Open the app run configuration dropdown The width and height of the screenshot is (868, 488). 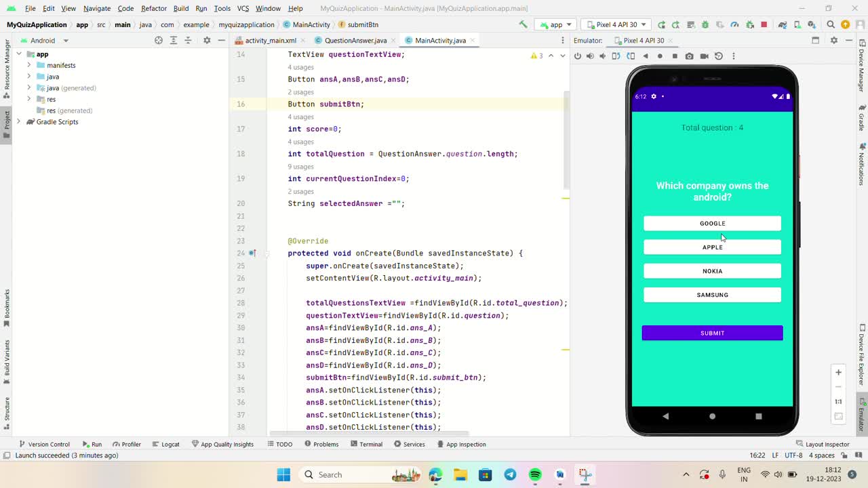556,24
